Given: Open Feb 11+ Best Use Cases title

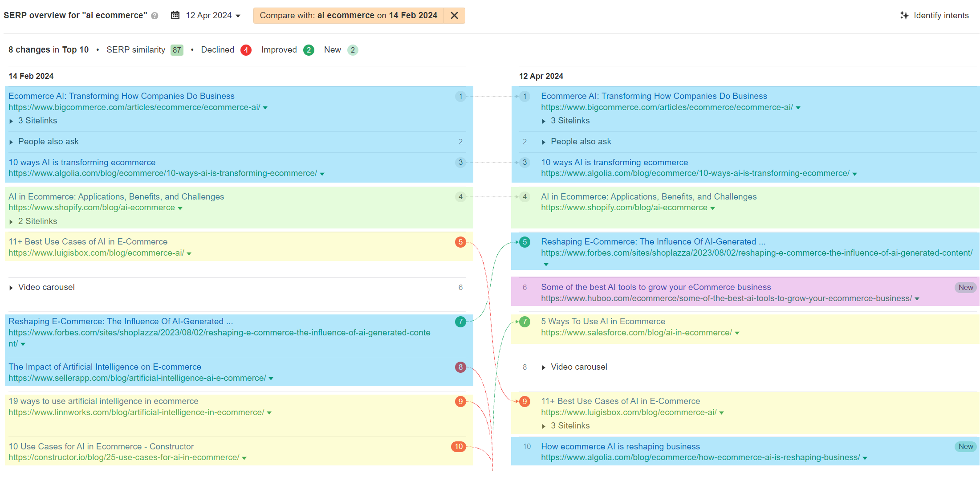Looking at the screenshot, I should click(x=88, y=241).
